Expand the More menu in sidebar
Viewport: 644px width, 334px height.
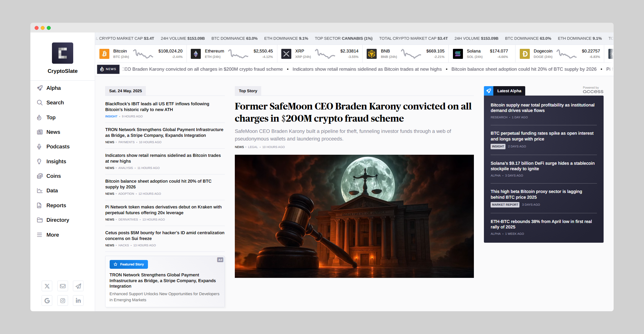(x=52, y=235)
